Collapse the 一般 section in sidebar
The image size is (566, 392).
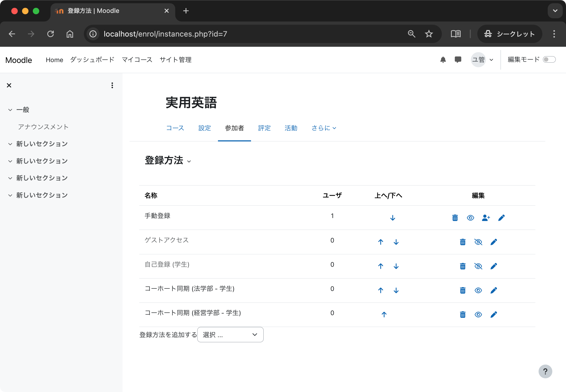coord(10,110)
